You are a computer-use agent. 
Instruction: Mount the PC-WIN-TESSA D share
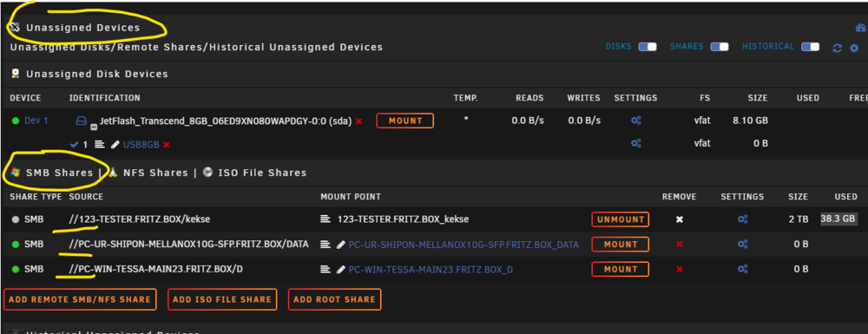[620, 269]
